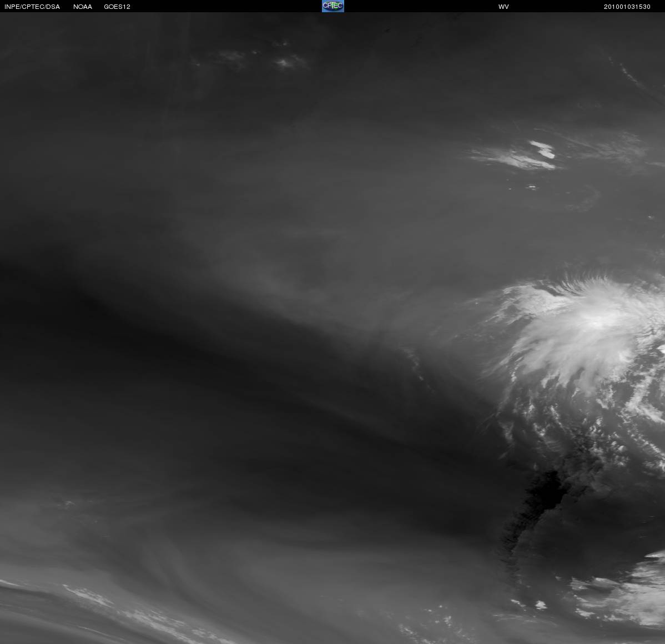Click the GOES12 satellite label
This screenshot has width=665, height=644.
point(117,7)
